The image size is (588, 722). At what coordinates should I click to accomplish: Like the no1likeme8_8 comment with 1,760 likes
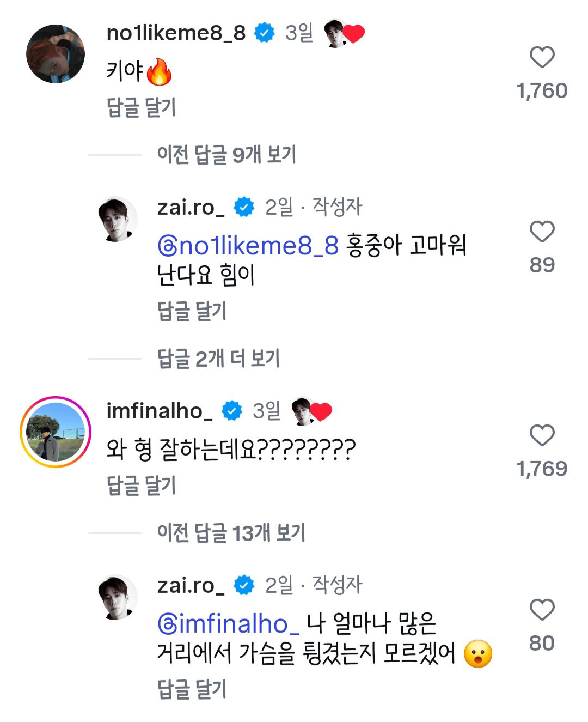(542, 57)
